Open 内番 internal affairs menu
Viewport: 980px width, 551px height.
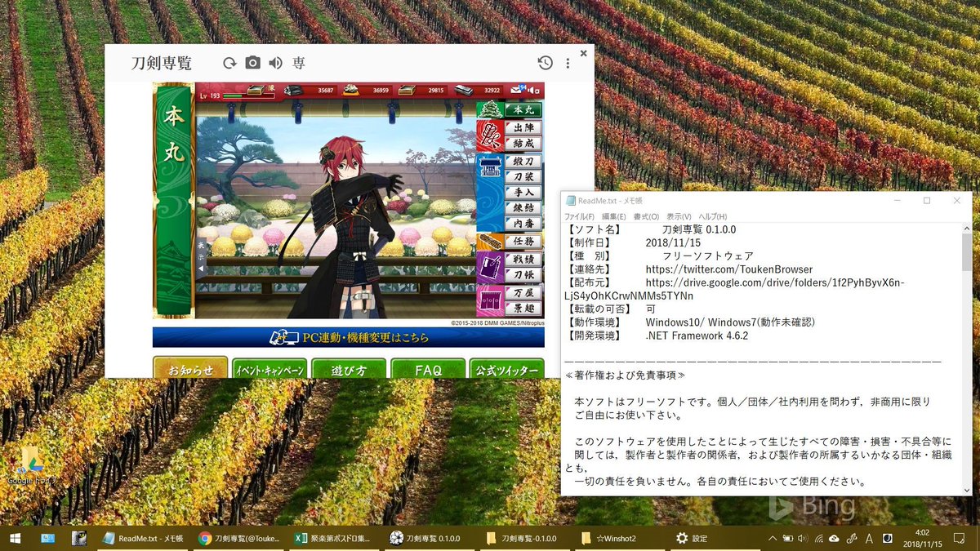523,223
